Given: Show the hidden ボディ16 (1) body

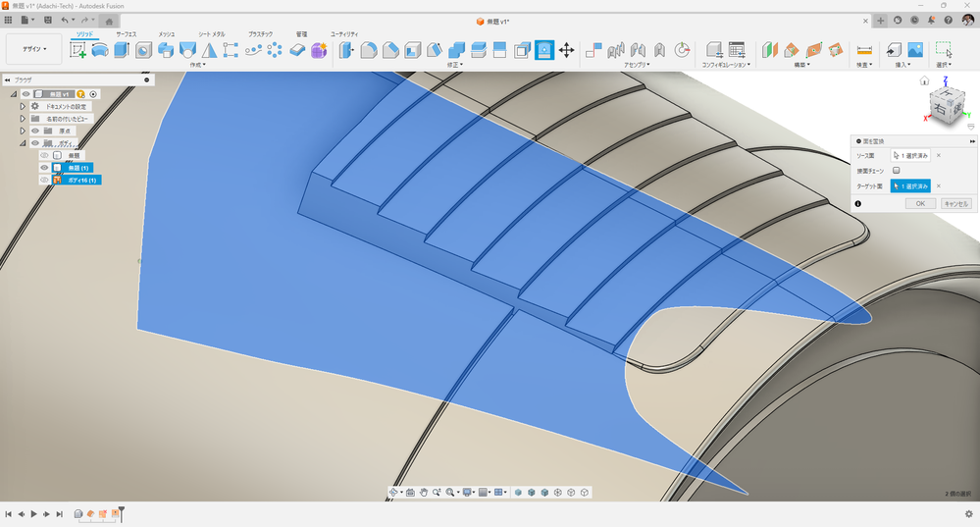Looking at the screenshot, I should (44, 180).
